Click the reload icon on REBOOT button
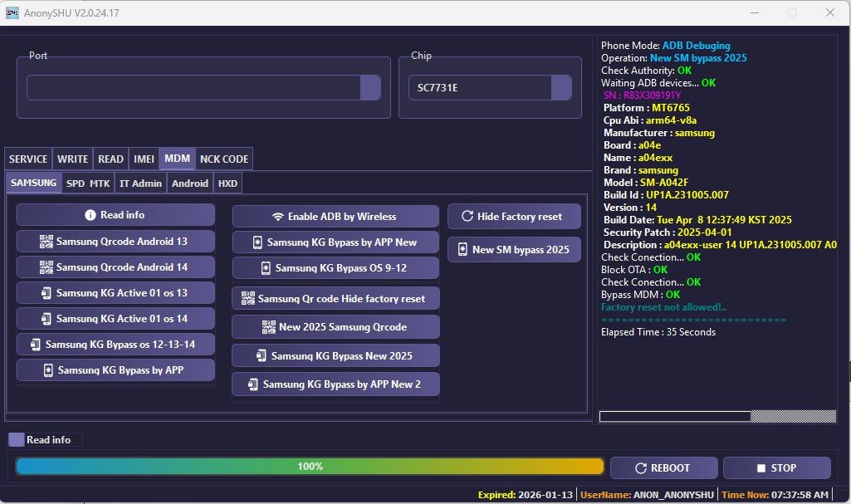 pyautogui.click(x=641, y=468)
